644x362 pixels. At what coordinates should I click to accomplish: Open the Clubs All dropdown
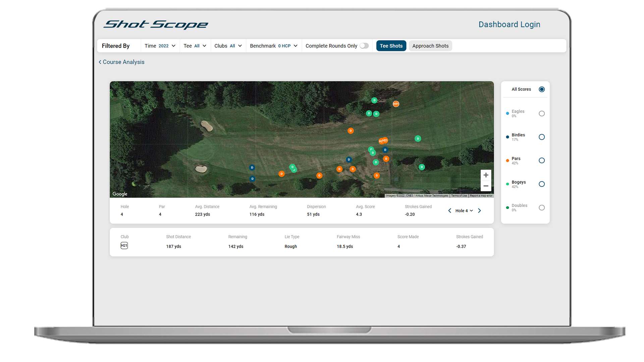click(228, 46)
